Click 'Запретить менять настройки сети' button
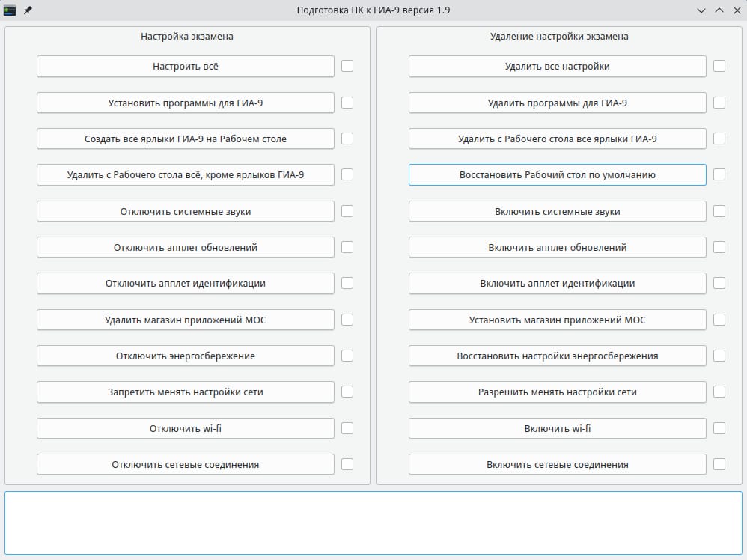 pos(186,392)
